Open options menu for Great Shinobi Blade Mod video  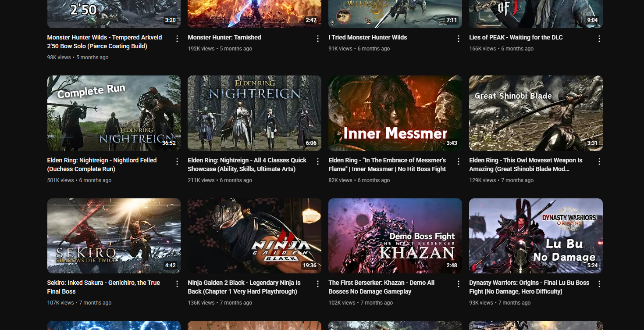[599, 161]
